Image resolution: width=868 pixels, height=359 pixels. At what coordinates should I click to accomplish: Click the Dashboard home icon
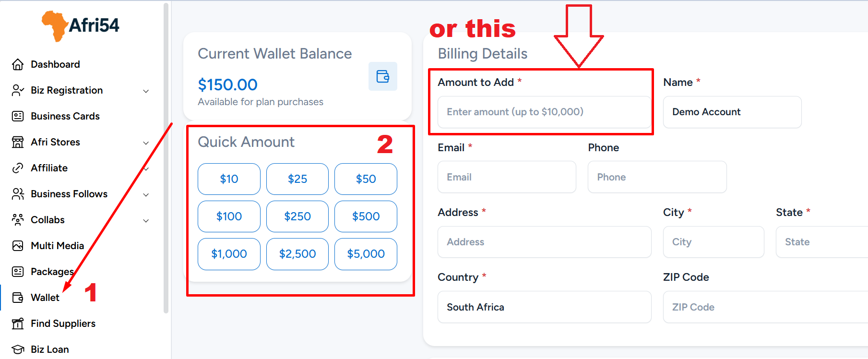tap(18, 64)
